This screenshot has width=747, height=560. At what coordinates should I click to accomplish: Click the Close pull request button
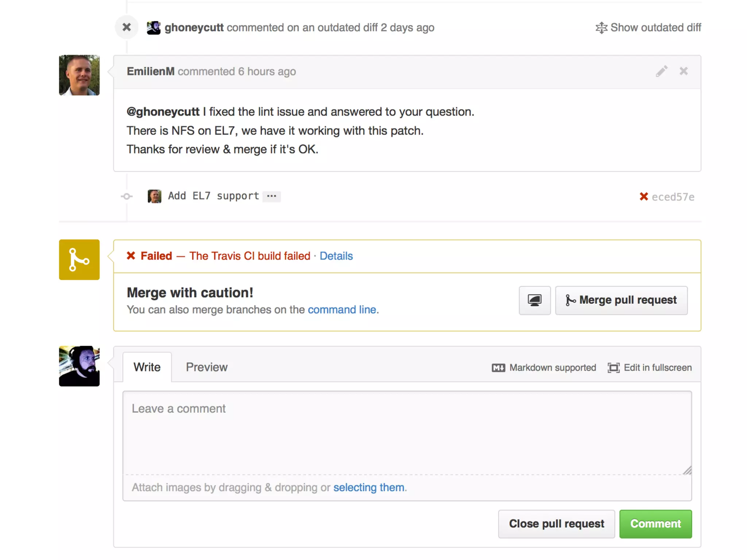pyautogui.click(x=556, y=524)
